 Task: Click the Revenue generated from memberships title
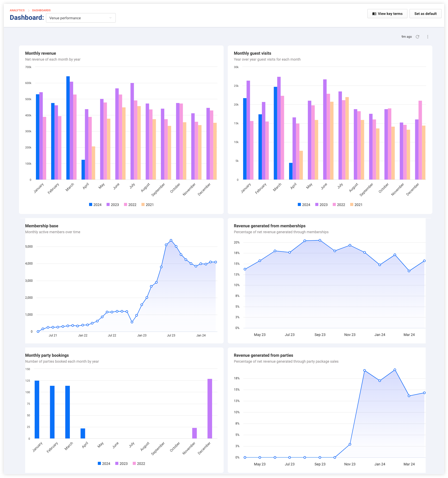pyautogui.click(x=270, y=226)
